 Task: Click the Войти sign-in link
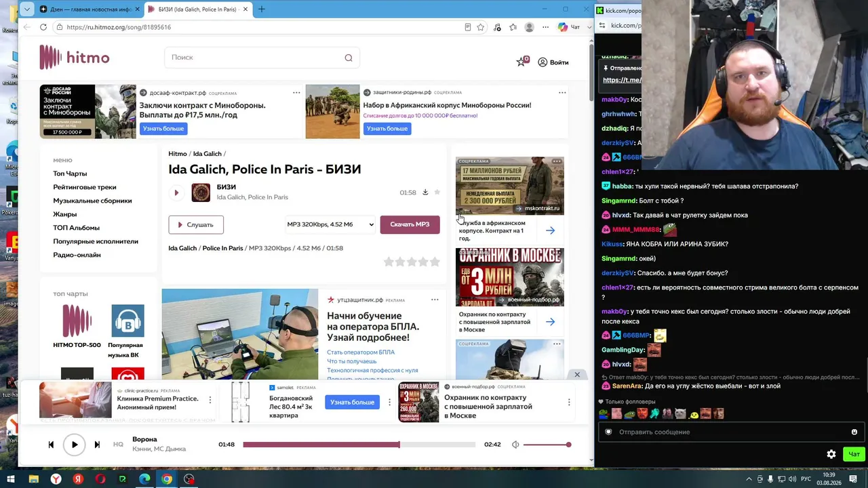pyautogui.click(x=553, y=62)
